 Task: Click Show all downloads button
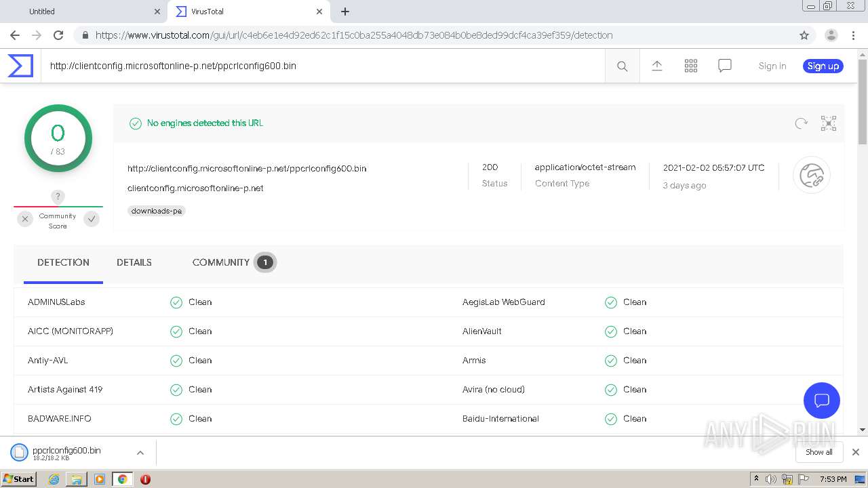click(x=819, y=452)
